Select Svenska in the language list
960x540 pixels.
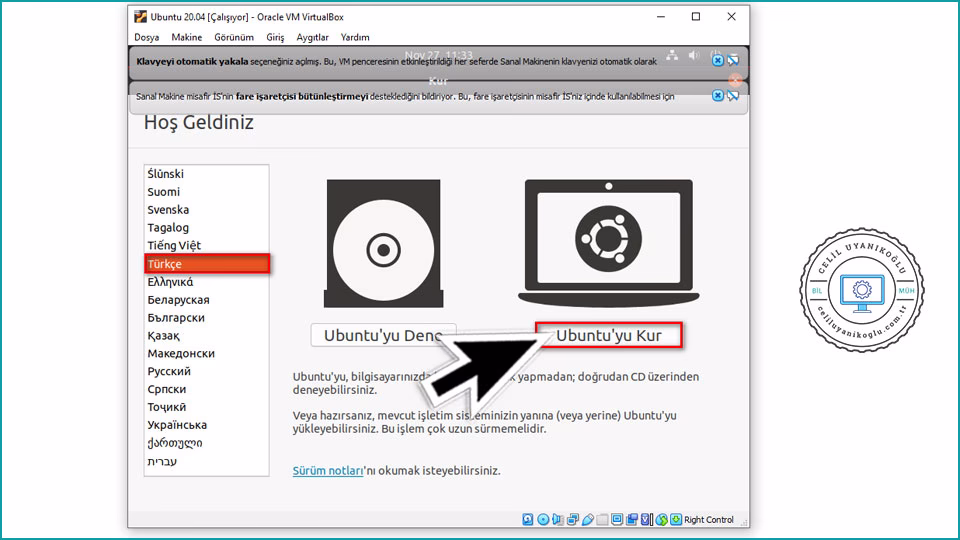tap(206, 209)
